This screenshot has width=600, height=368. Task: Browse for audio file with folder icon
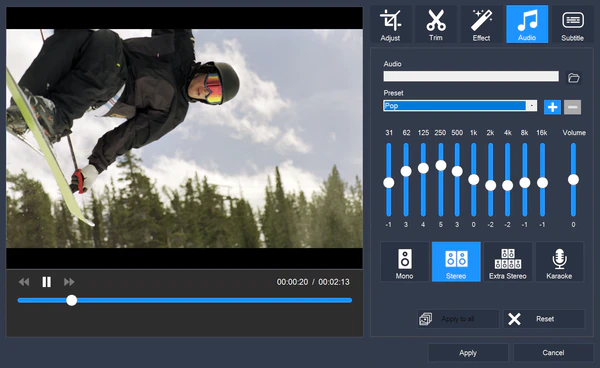click(573, 78)
